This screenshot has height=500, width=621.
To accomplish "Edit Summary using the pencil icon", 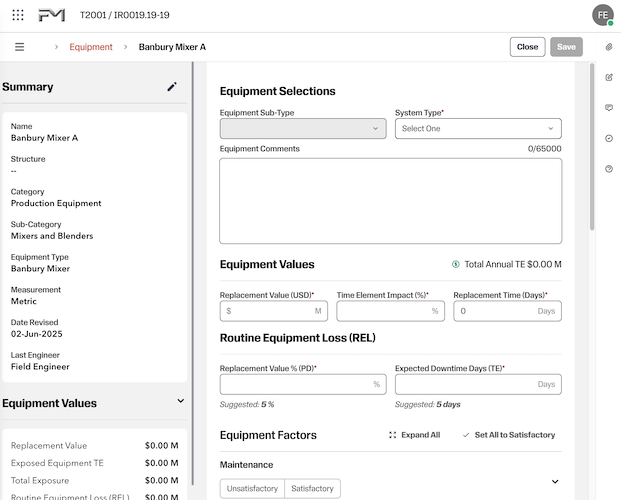I will point(172,87).
